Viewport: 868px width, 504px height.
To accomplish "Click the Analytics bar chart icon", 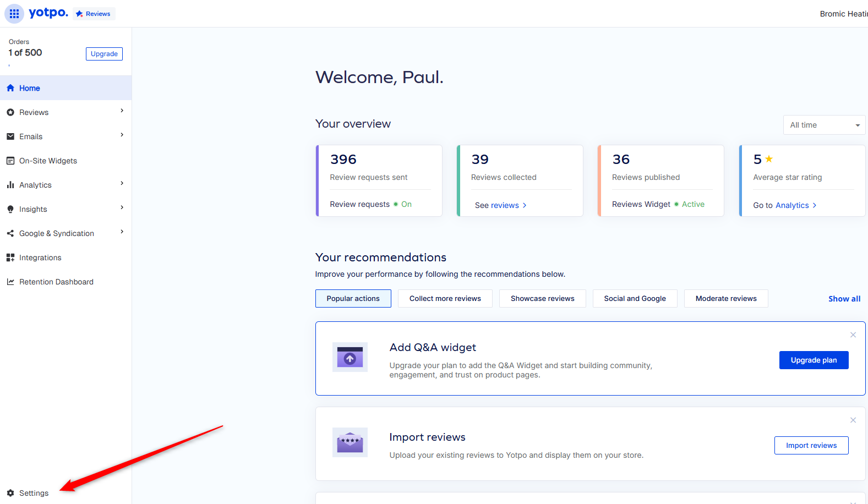I will [10, 185].
